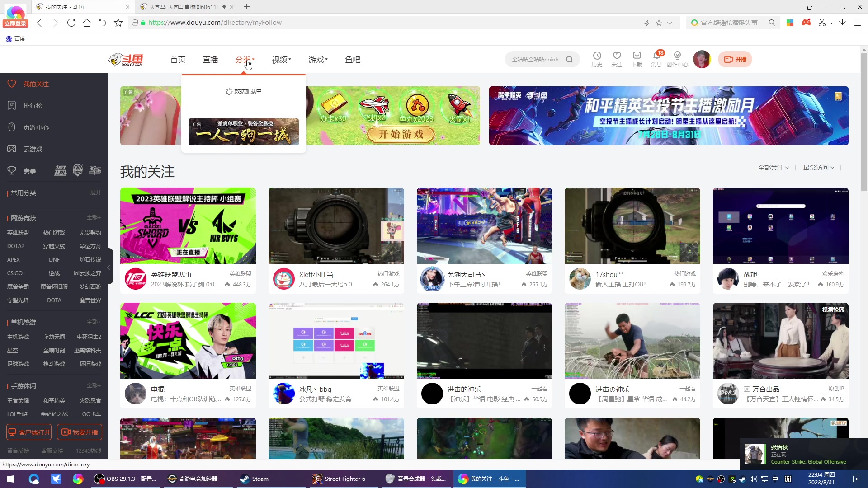The image size is (868, 488).
Task: Go to 直播 in top navigation
Action: (x=210, y=60)
